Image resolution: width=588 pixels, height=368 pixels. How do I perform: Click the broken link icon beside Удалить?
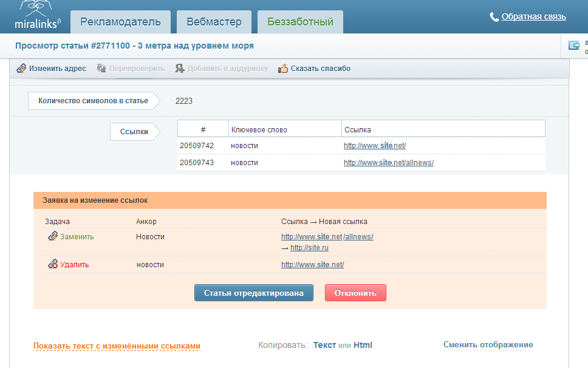(53, 264)
